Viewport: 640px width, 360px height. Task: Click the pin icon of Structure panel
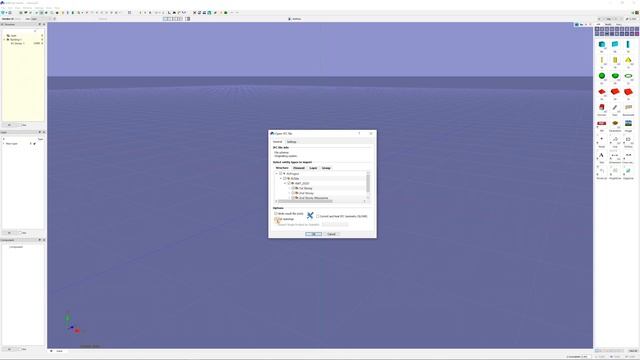[x=40, y=24]
